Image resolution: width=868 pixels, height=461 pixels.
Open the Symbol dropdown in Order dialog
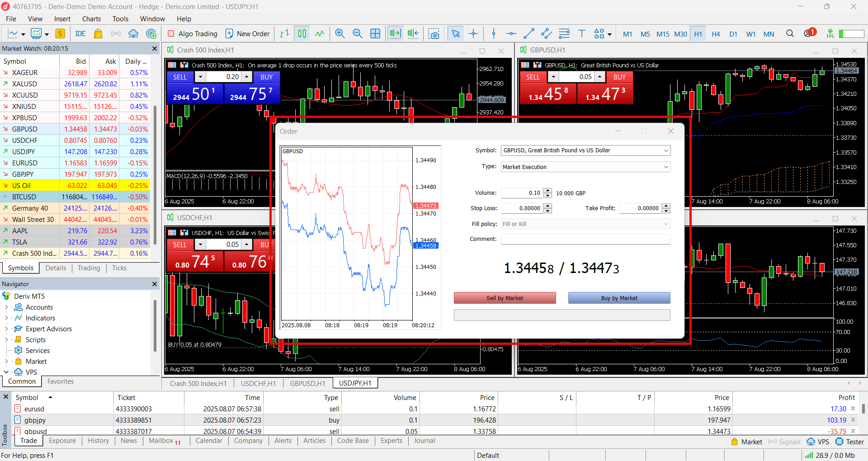click(x=666, y=151)
